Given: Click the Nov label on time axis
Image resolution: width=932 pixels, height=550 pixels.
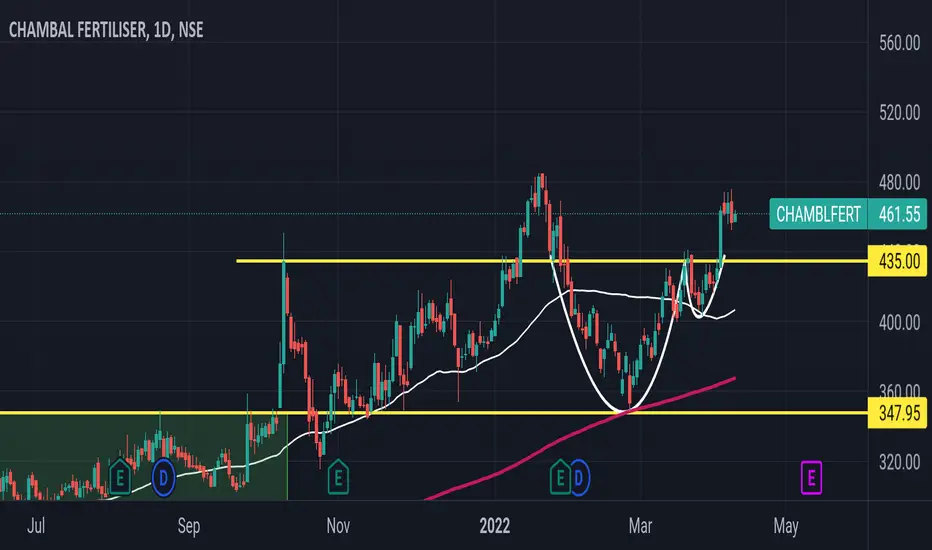Looking at the screenshot, I should coord(338,526).
